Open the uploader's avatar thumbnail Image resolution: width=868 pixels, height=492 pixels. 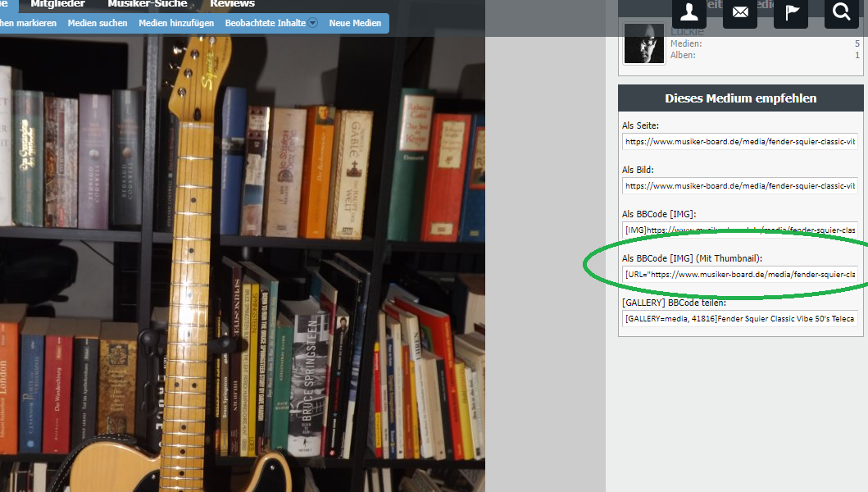pos(643,43)
